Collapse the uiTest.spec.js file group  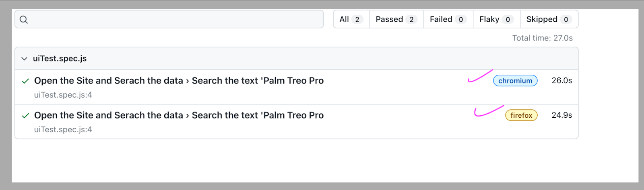(24, 59)
